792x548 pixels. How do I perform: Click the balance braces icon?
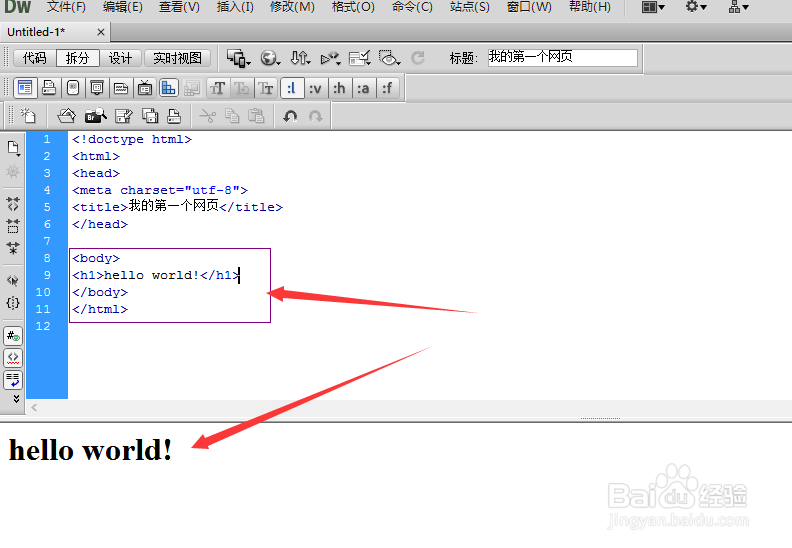[13, 303]
